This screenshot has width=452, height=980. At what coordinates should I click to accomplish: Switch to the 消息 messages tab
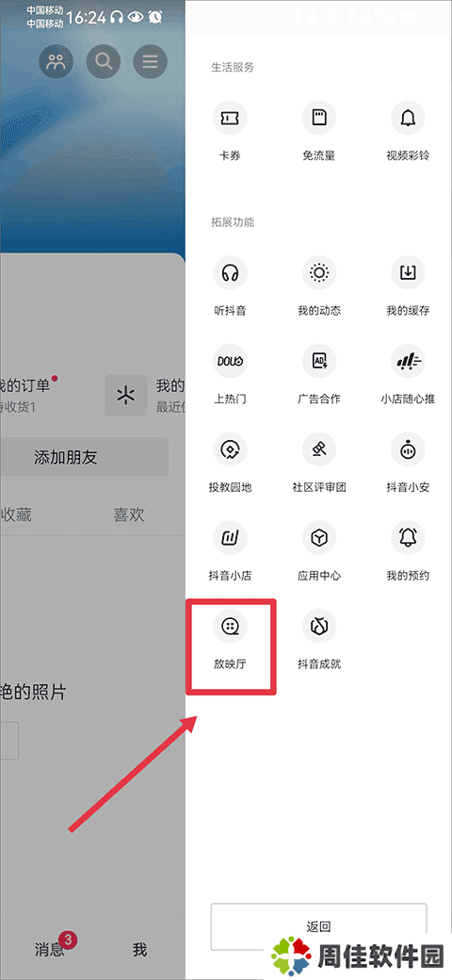click(49, 950)
